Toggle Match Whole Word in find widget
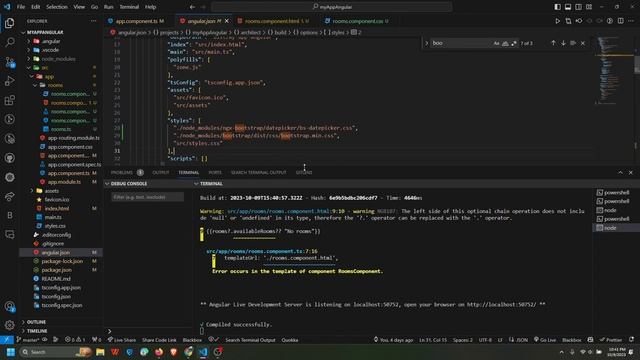640x360 pixels. [x=505, y=43]
